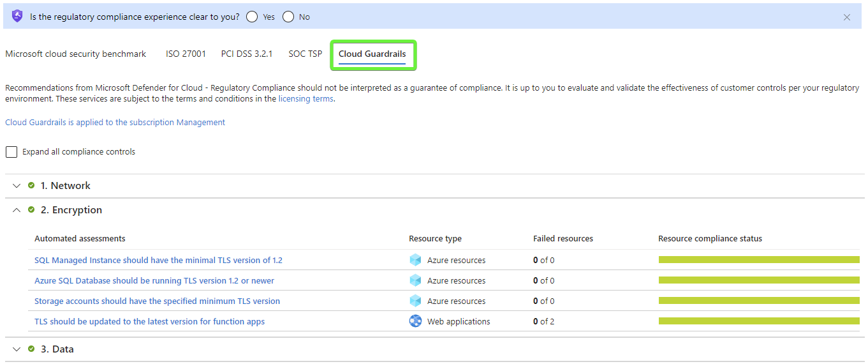Screen dimensions: 868x364
Task: Click 'Azure resources' text in SQL Managed Instance row
Action: click(456, 260)
